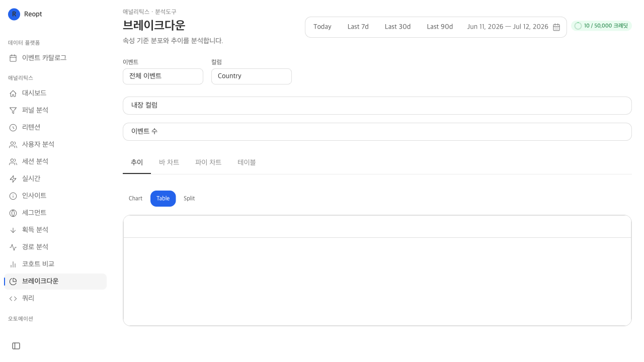Screen dimensions: 644x362
Task: Open 사용자 분석 in sidebar
Action: (55, 145)
